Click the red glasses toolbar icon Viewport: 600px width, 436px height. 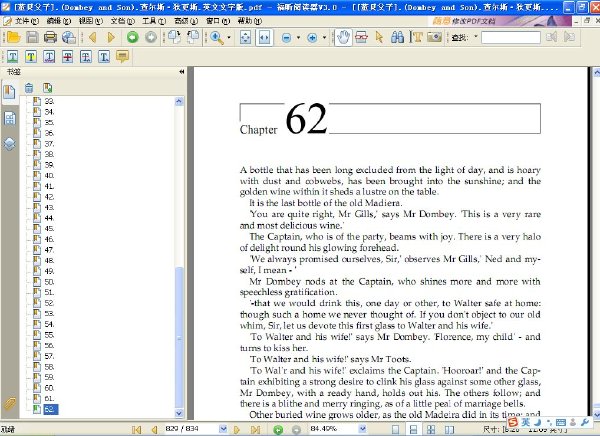pyautogui.click(x=361, y=37)
